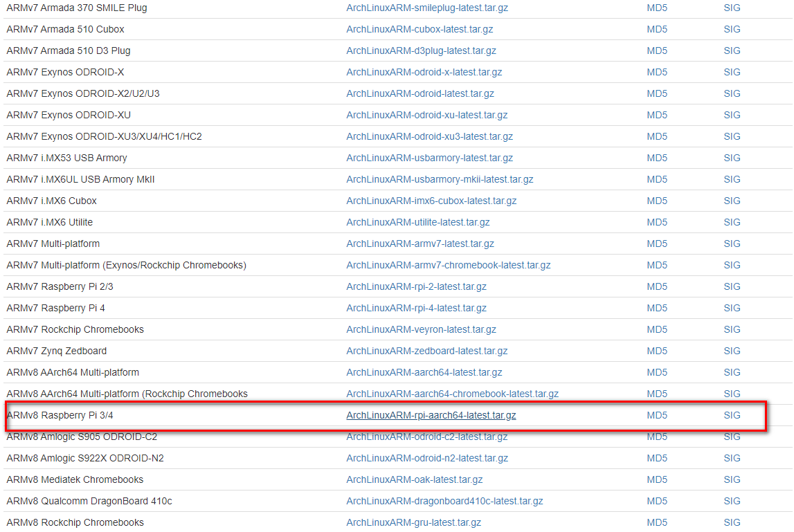Get MD5 for Mediatek Chromebooks row

pyautogui.click(x=657, y=479)
